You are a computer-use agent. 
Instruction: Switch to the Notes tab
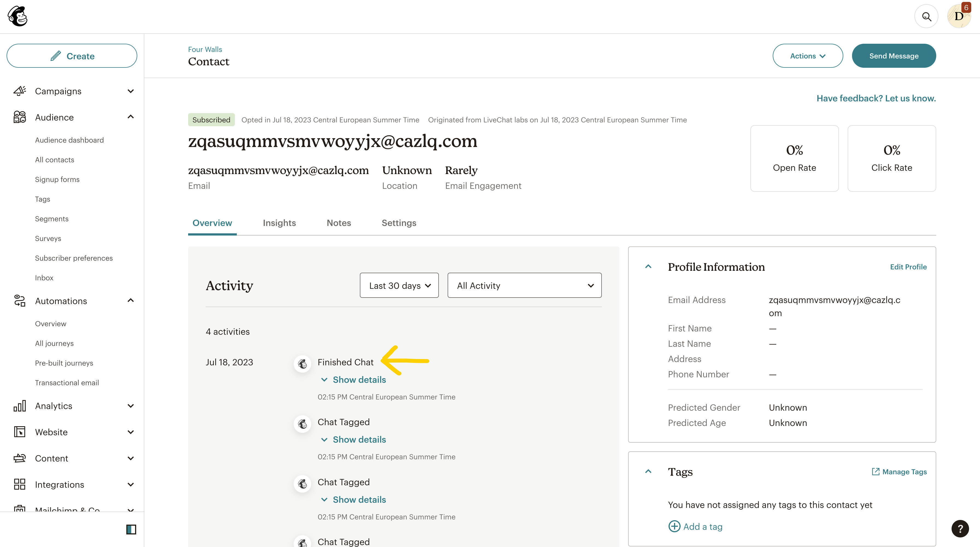point(339,223)
